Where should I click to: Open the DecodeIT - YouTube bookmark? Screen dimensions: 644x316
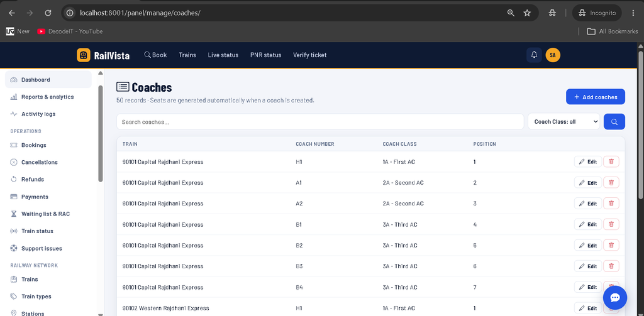tap(70, 31)
